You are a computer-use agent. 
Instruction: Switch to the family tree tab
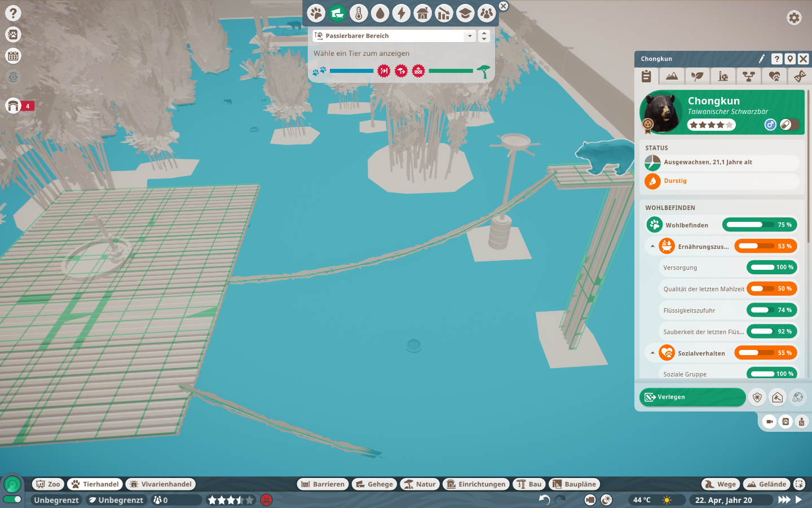pyautogui.click(x=749, y=76)
